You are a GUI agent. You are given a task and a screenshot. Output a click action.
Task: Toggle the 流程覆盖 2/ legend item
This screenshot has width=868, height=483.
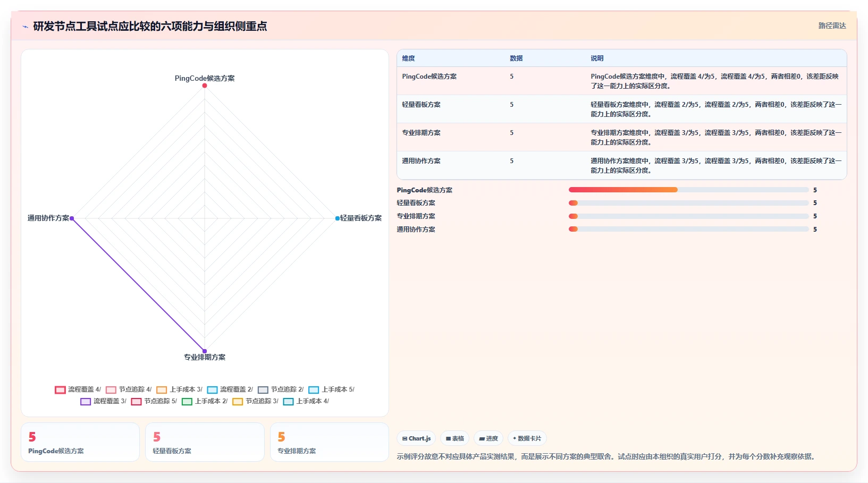[230, 389]
